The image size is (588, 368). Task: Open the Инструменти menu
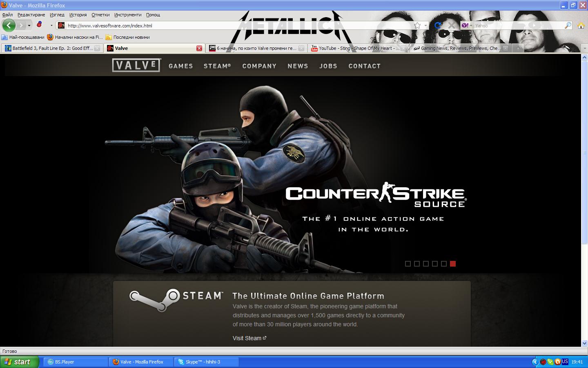coord(128,15)
